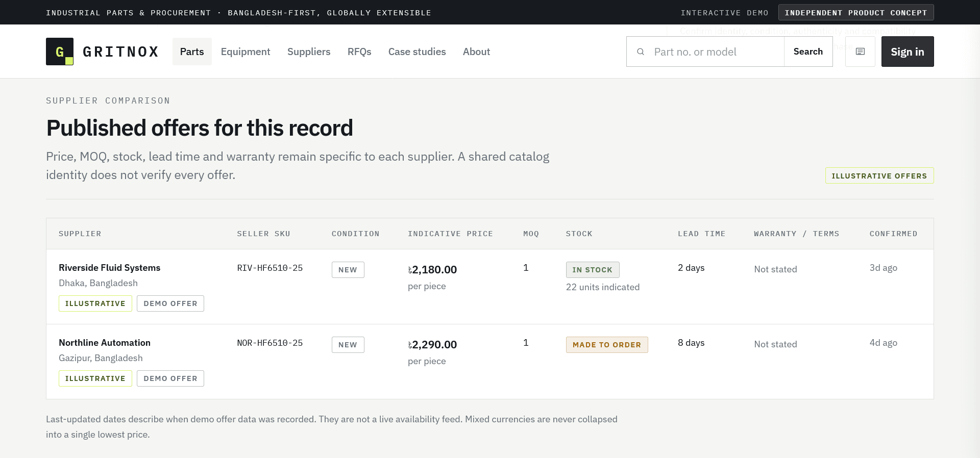
Task: Click the ৳2,180.00 price
Action: (x=432, y=270)
